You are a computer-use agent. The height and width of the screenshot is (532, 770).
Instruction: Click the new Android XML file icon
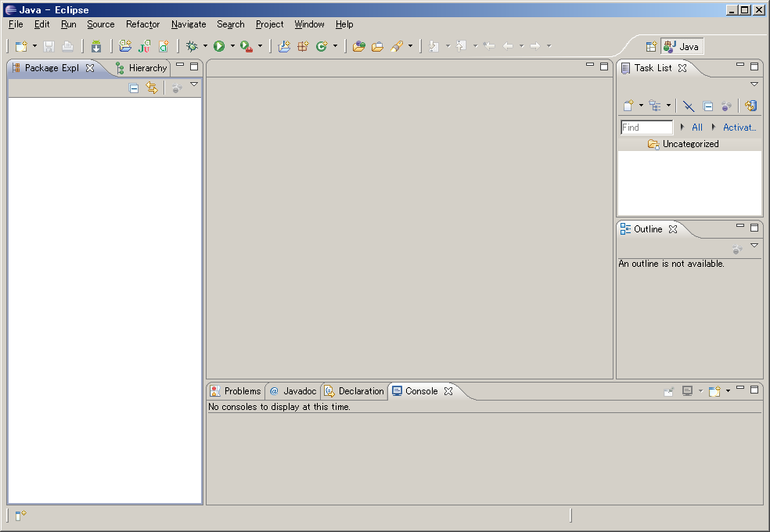(x=164, y=46)
